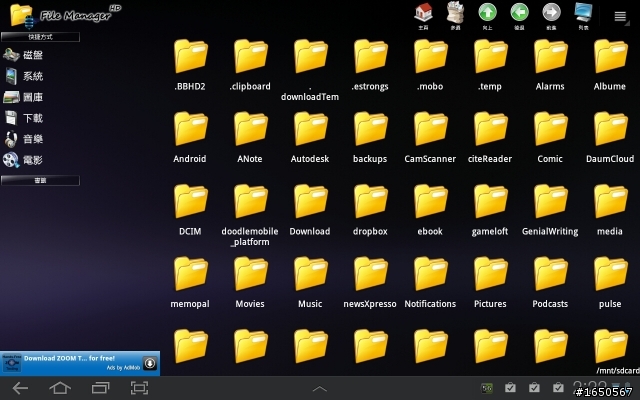The width and height of the screenshot is (640, 400).
Task: Open the 磁盤 disk shortcut
Action: (23, 55)
